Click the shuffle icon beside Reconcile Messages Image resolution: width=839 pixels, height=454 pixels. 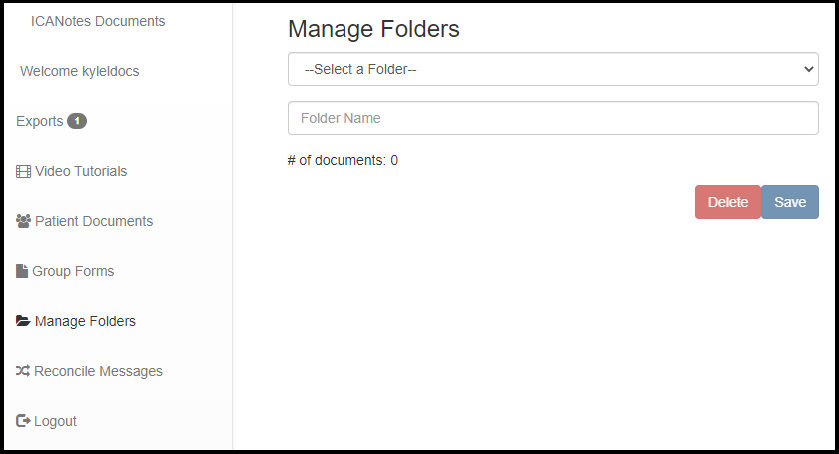(x=23, y=371)
